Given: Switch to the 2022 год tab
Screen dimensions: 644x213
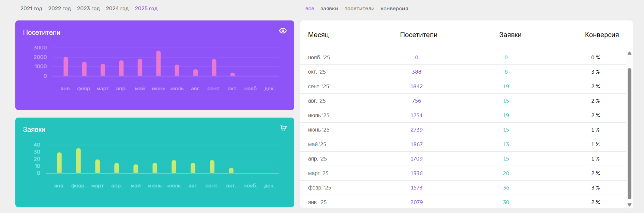Looking at the screenshot, I should pyautogui.click(x=59, y=9).
